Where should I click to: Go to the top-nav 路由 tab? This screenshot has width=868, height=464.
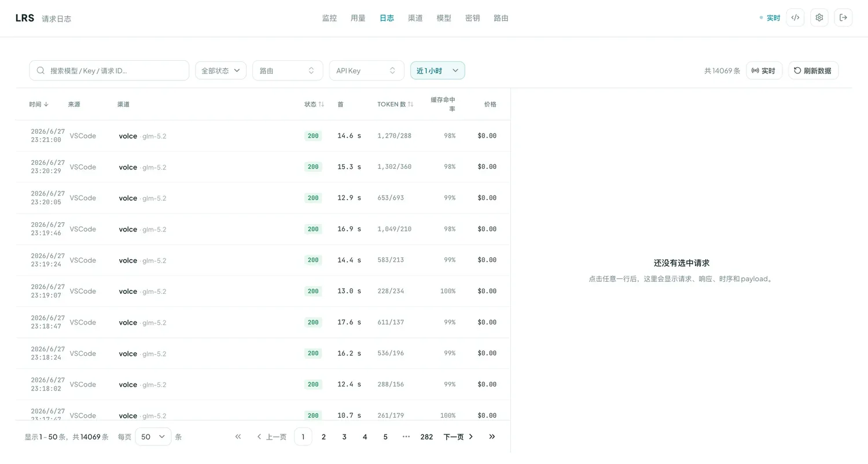tap(501, 18)
